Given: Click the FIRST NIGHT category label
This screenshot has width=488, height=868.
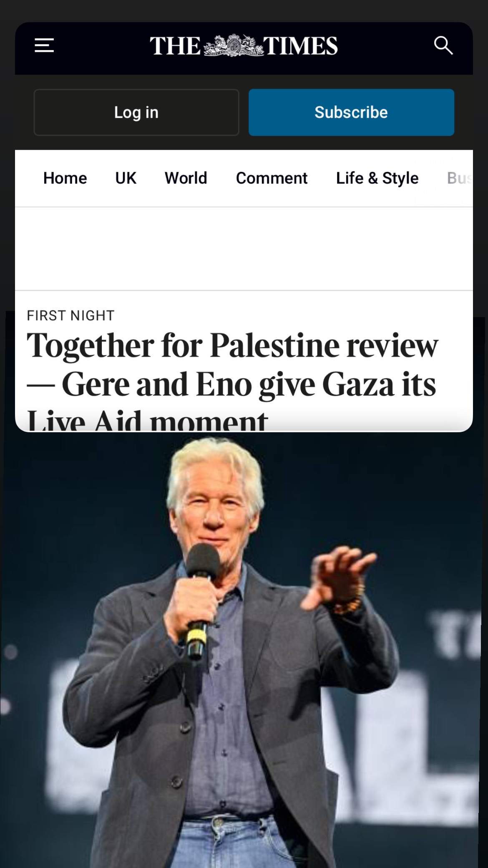Looking at the screenshot, I should coord(70,315).
